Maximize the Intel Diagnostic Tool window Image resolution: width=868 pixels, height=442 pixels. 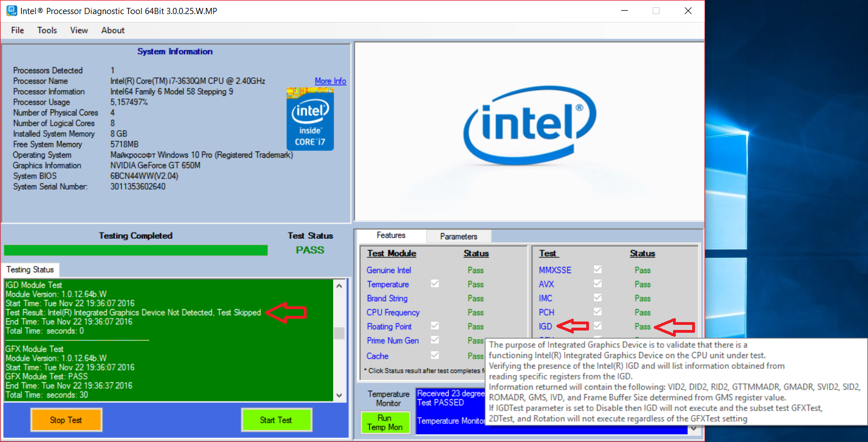point(656,11)
